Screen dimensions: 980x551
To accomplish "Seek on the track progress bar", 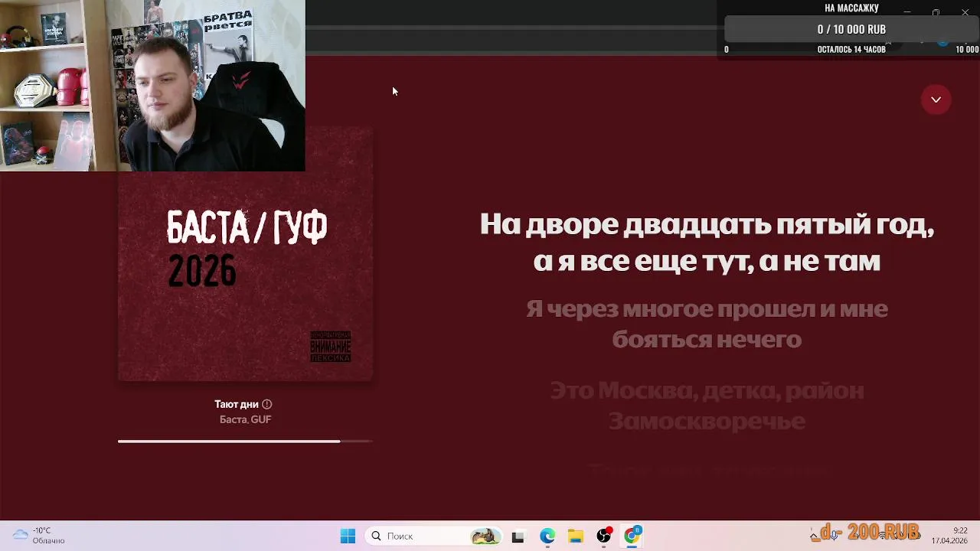I will pos(245,442).
